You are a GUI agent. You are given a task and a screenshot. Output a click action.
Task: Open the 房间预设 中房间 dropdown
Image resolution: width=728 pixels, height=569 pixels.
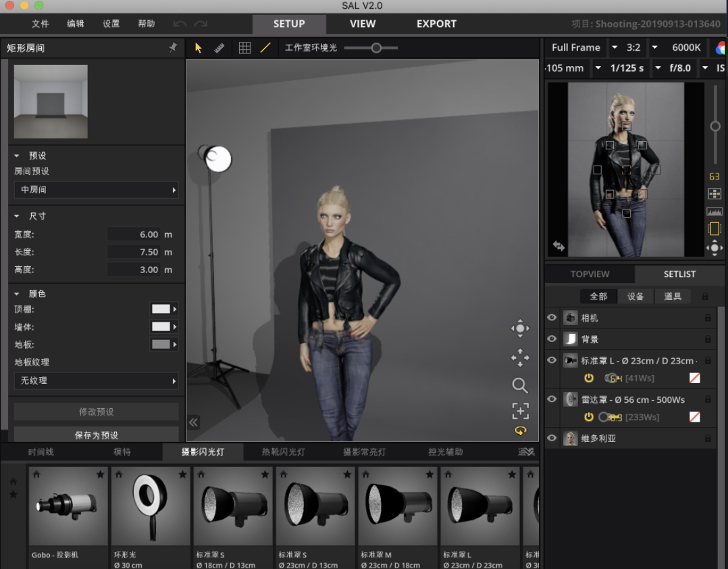point(96,190)
